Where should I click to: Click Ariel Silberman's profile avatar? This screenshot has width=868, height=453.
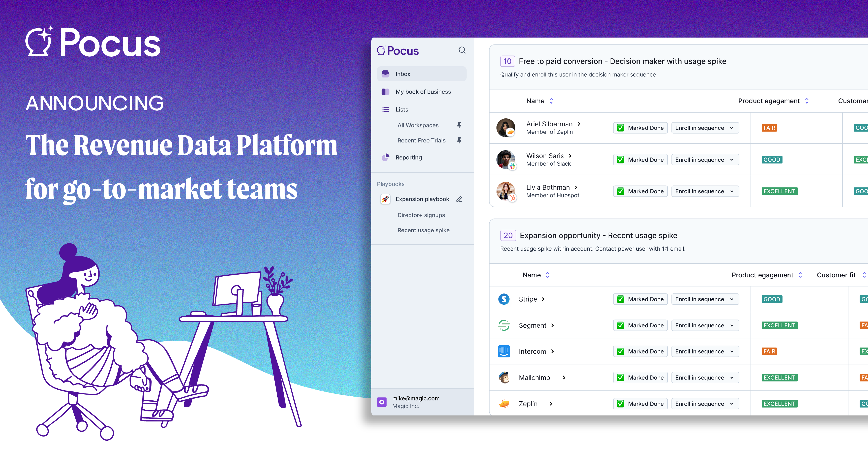[506, 128]
